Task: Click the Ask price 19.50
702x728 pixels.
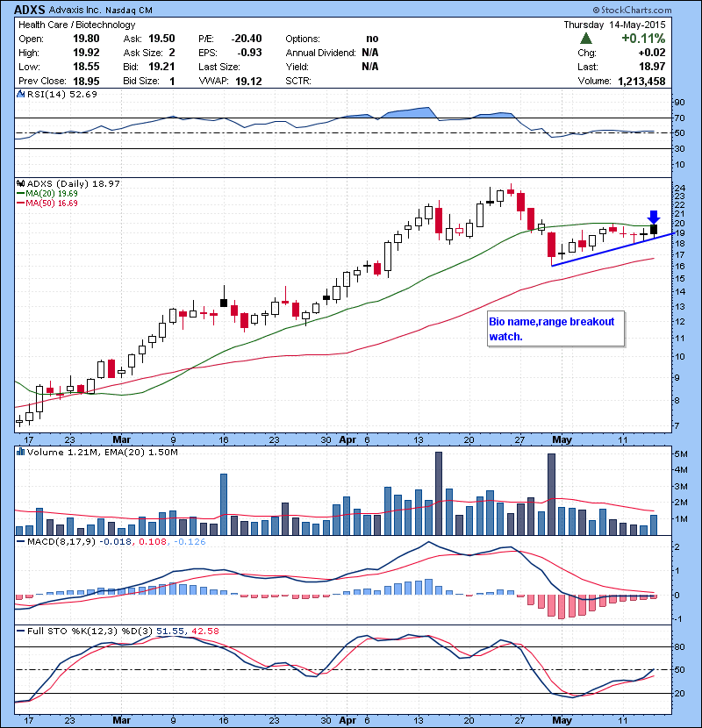Action: (x=161, y=39)
